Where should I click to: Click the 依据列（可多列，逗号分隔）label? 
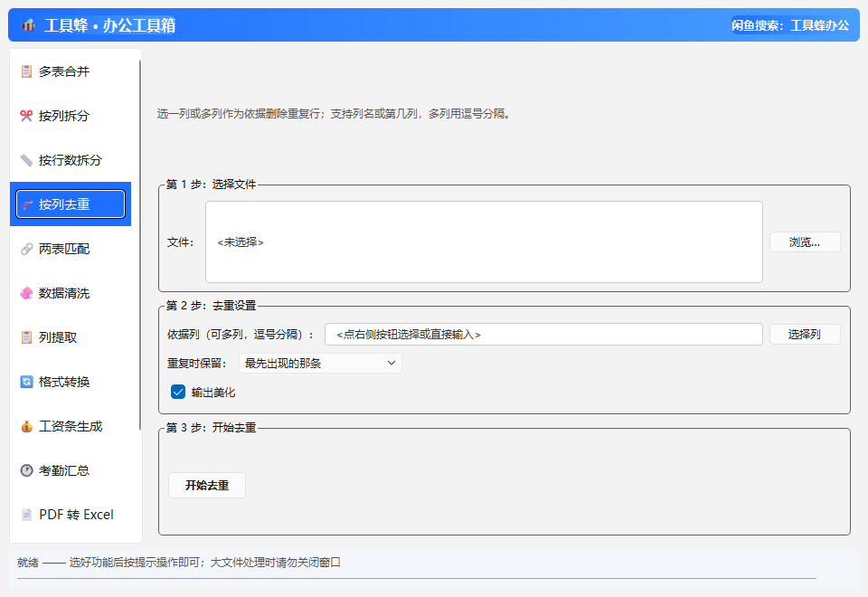241,335
